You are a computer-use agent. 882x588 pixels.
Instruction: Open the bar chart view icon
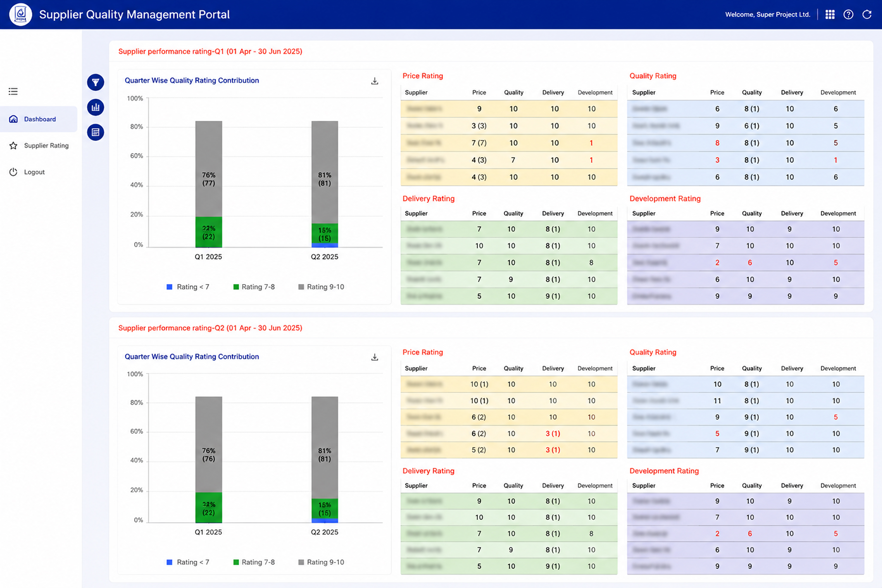[96, 107]
